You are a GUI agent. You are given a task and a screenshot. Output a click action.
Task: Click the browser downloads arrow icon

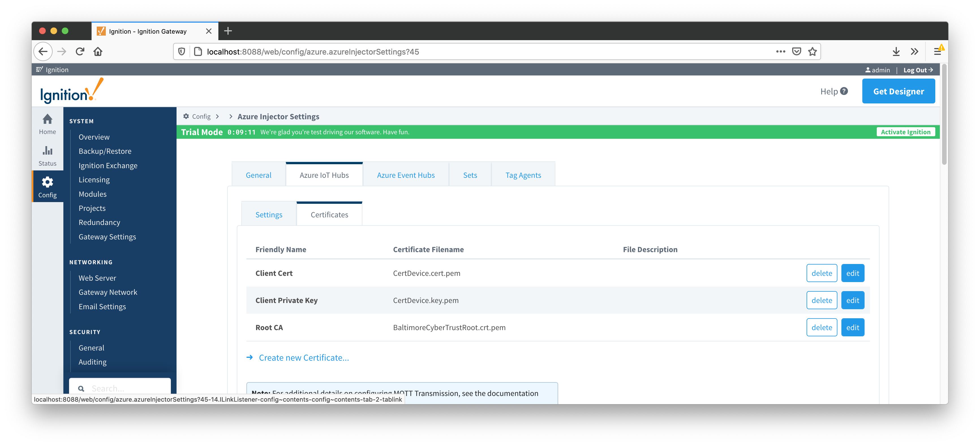pos(896,51)
